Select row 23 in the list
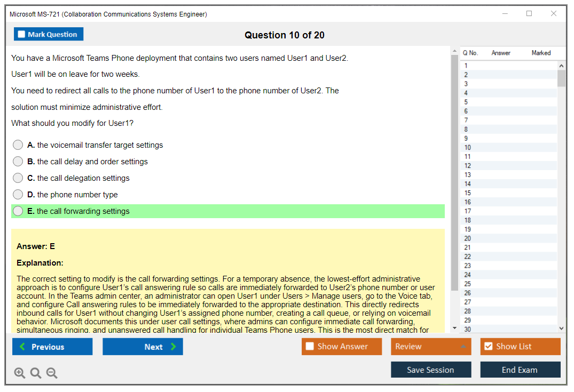 click(x=509, y=266)
